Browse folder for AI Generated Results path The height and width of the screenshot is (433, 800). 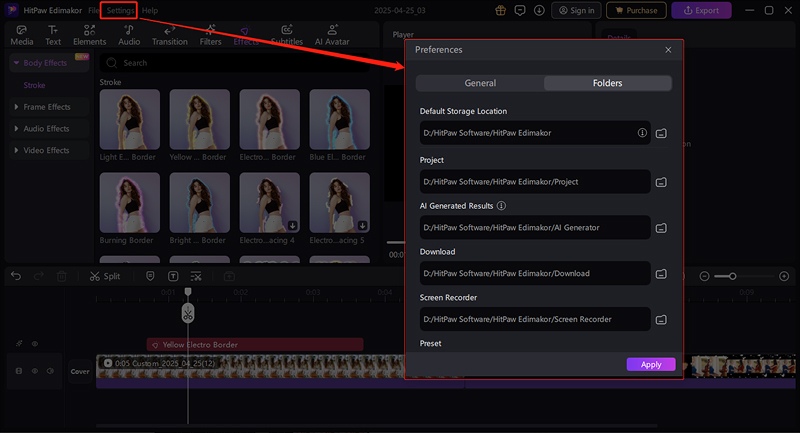click(661, 228)
